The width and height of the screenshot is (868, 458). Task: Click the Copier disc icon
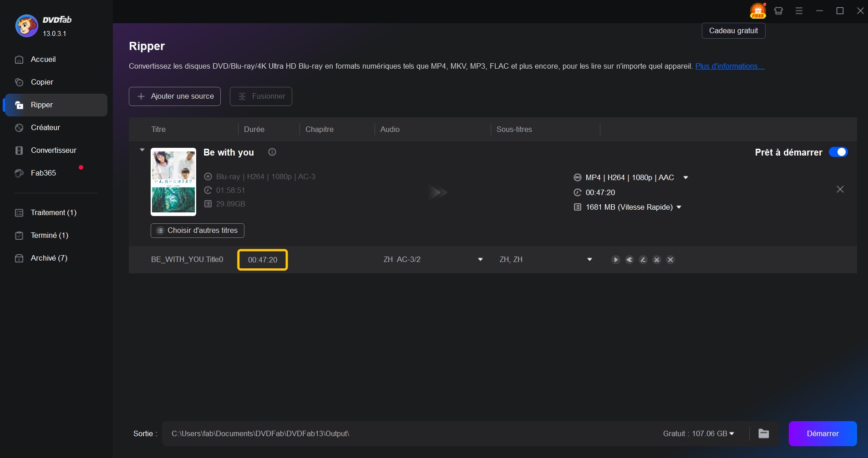19,82
